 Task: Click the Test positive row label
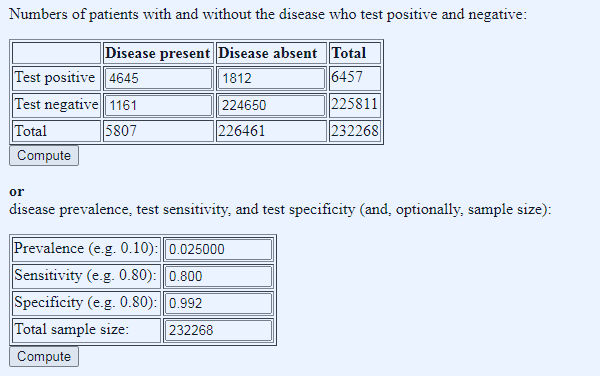click(x=56, y=78)
